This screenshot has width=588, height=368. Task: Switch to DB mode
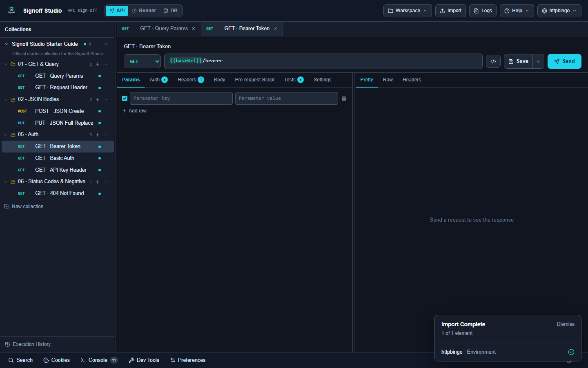pos(171,11)
